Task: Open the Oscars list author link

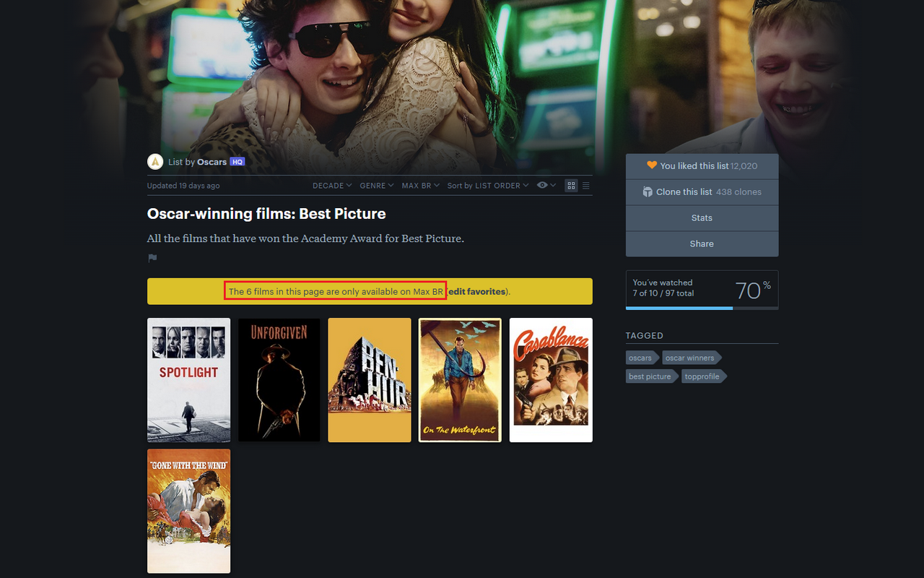Action: 212,162
